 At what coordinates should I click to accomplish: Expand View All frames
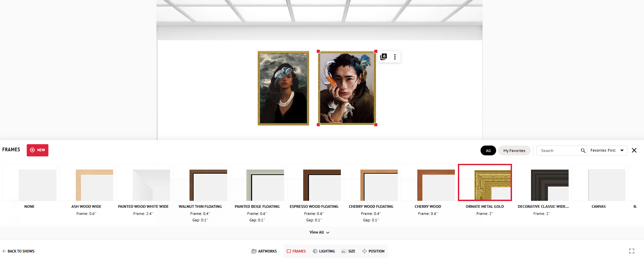tap(319, 232)
